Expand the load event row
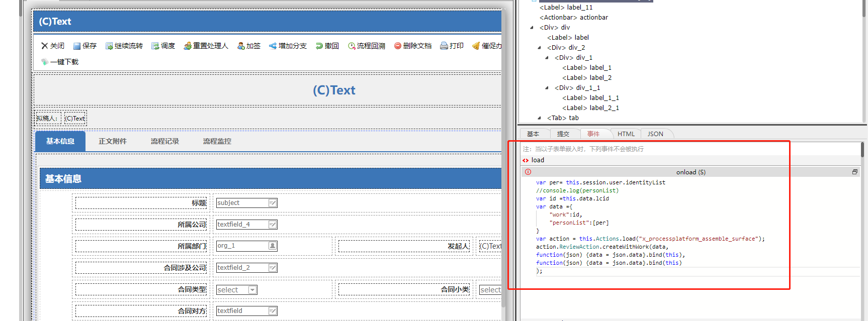Screen dimensions: 868x321 click(526, 160)
